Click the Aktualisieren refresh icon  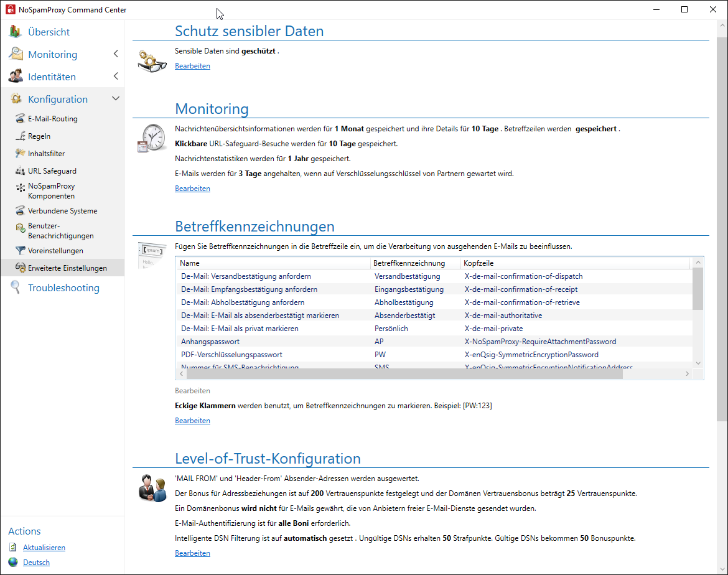click(x=13, y=547)
